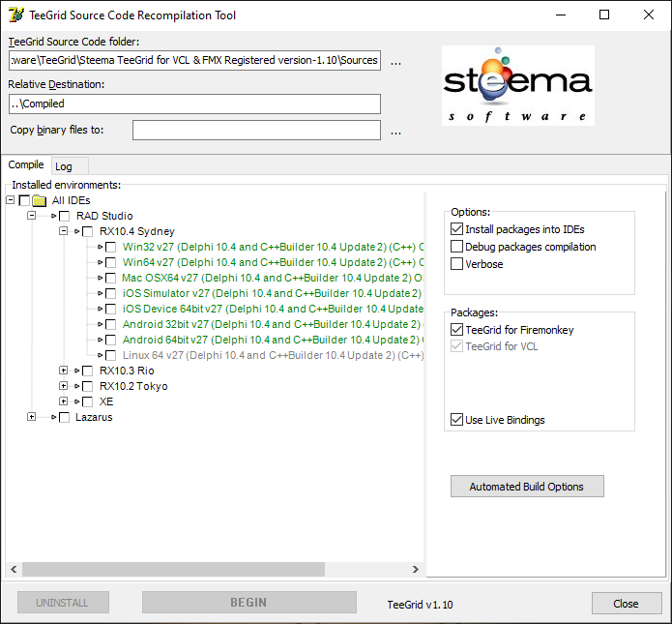The width and height of the screenshot is (672, 624).
Task: Check the RX10.2 Tokyo checkbox
Action: [x=87, y=386]
